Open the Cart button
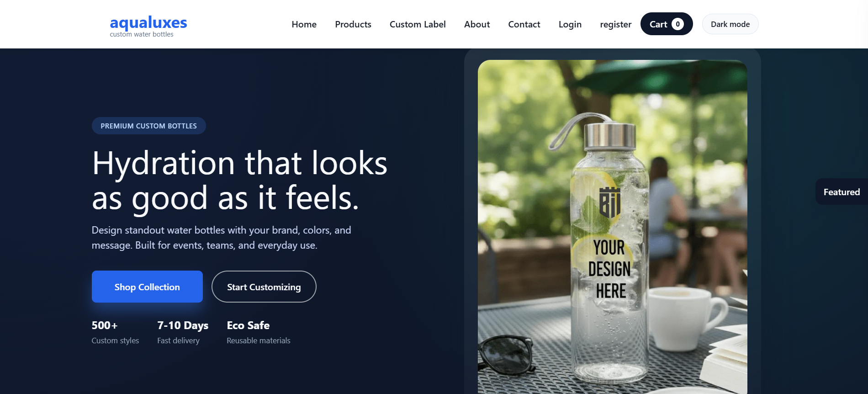 click(667, 24)
